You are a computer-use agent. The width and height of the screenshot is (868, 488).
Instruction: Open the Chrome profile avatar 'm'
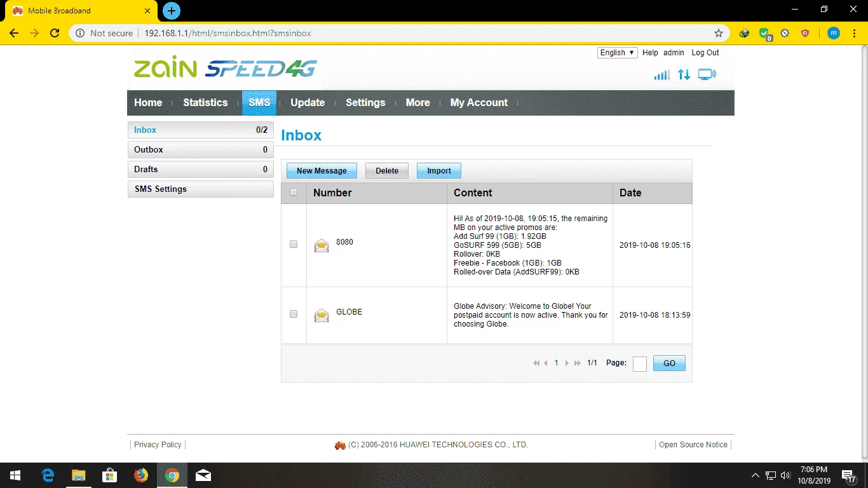tap(834, 33)
